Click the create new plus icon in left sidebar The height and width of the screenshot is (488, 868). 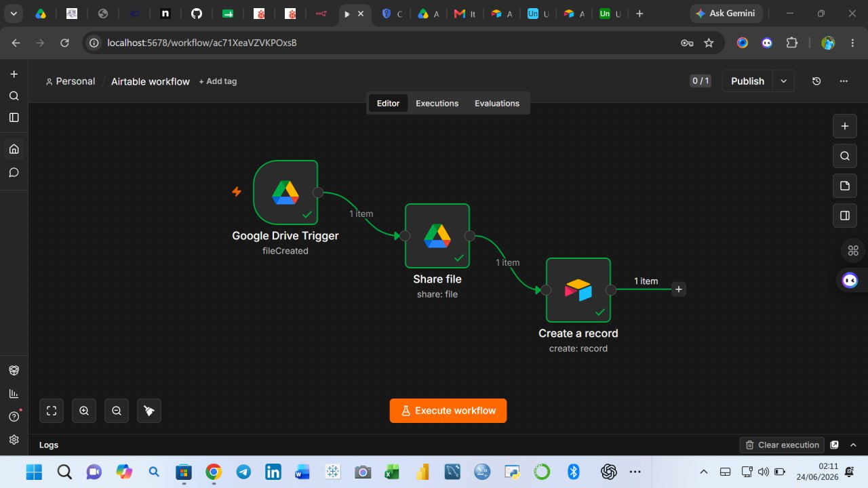14,74
